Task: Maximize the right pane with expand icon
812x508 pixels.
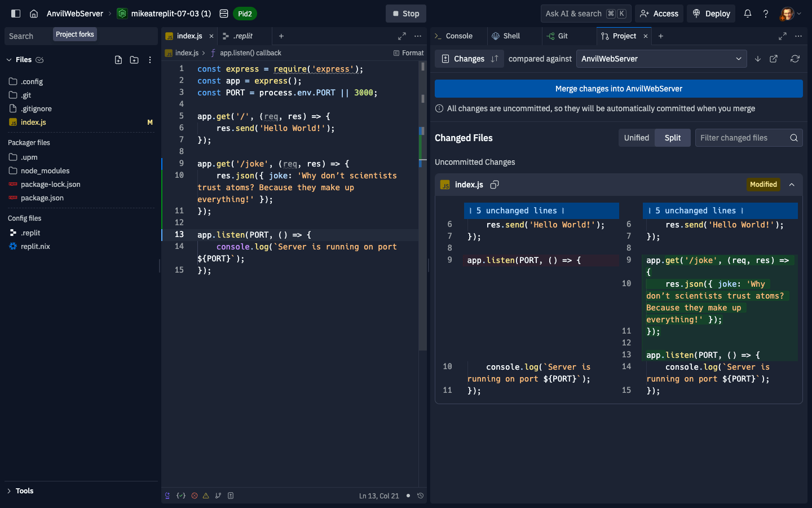Action: (783, 36)
